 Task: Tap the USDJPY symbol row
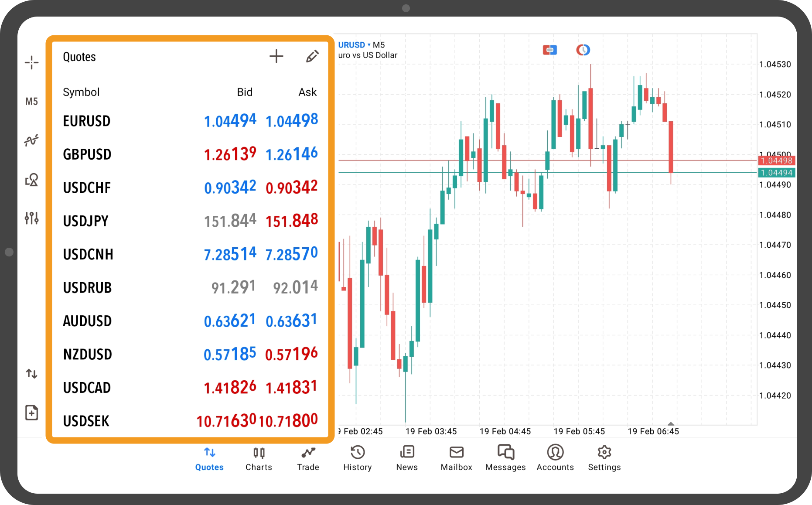pos(190,221)
